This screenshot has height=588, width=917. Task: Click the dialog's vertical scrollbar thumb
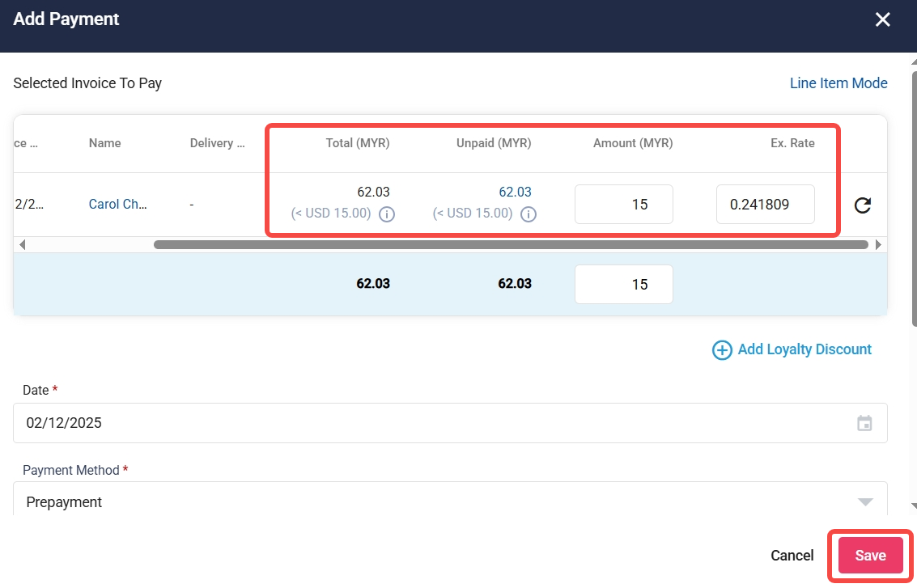tap(914, 199)
